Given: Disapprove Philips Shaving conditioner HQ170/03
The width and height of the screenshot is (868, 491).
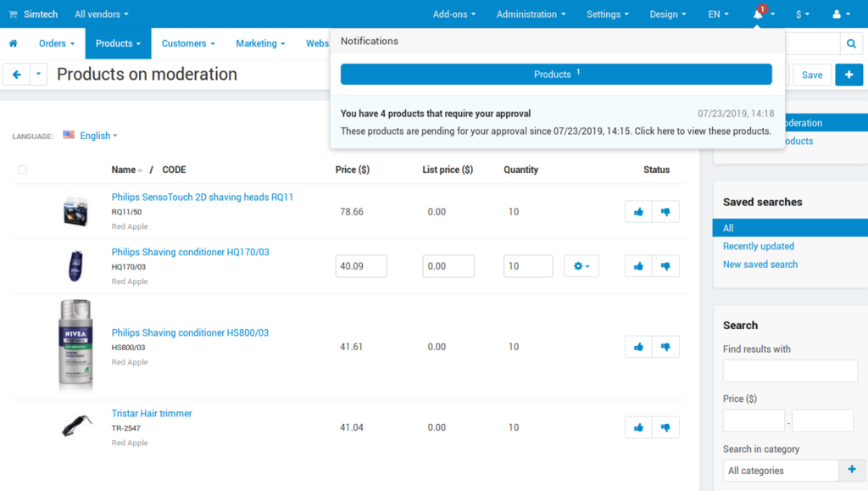Looking at the screenshot, I should coord(665,266).
